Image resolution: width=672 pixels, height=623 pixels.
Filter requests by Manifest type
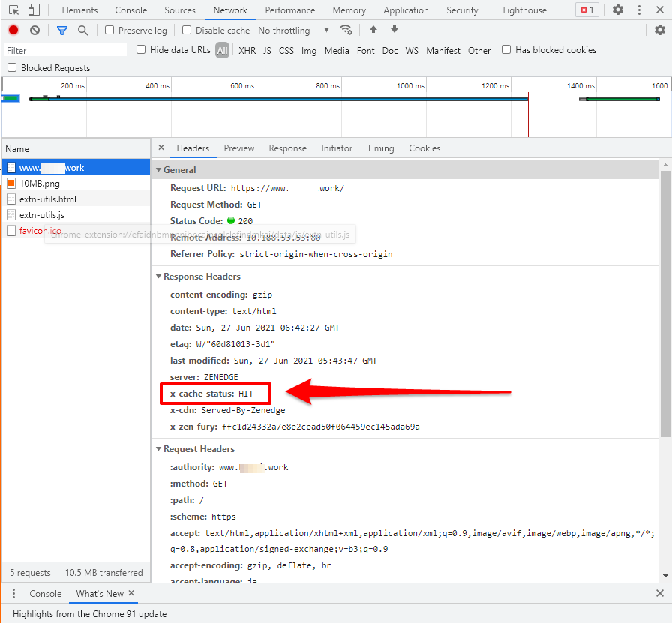coord(443,50)
